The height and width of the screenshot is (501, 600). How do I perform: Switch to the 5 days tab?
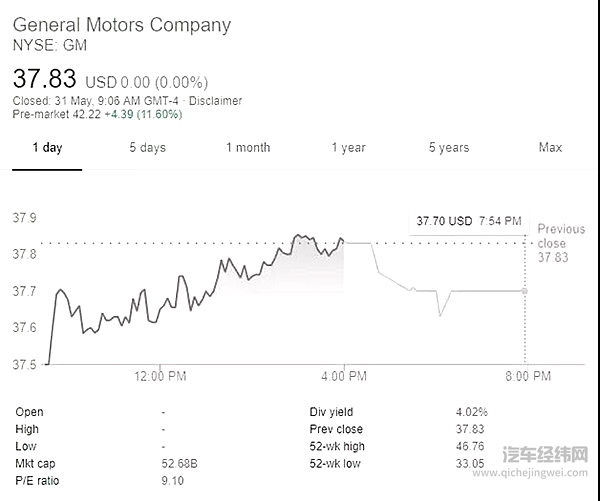[147, 148]
